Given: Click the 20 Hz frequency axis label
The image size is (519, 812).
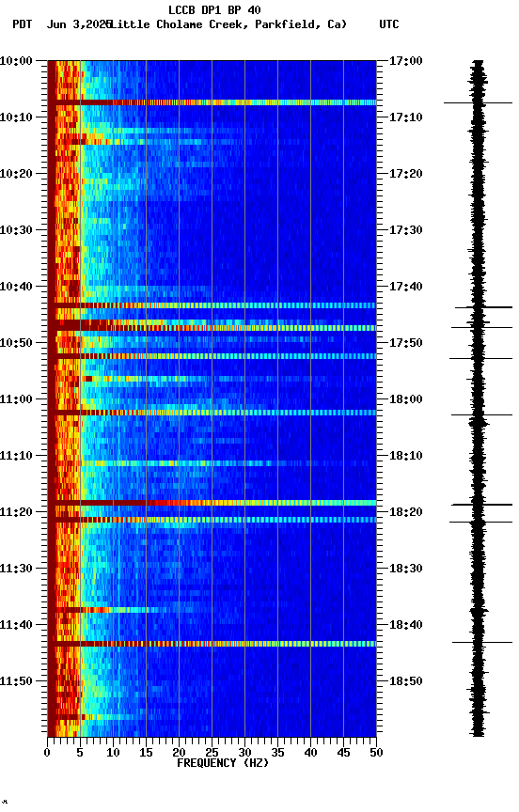Looking at the screenshot, I should click(179, 753).
